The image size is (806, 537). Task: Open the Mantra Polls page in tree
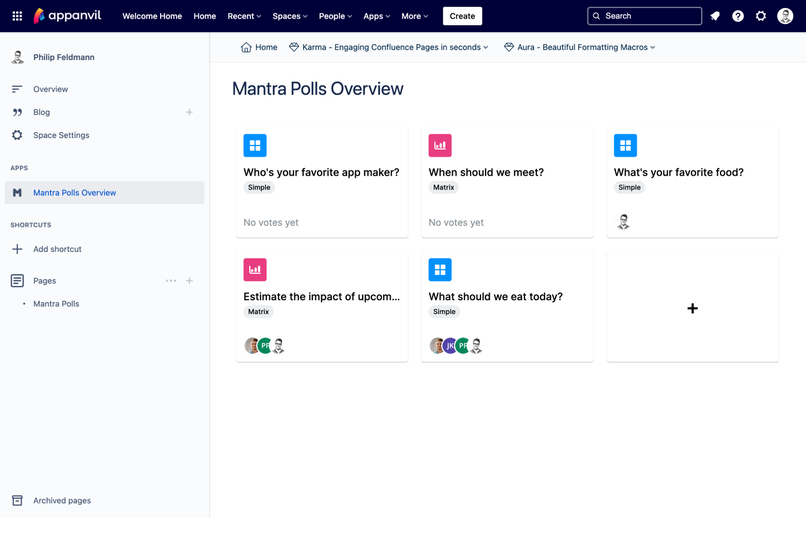coord(56,304)
